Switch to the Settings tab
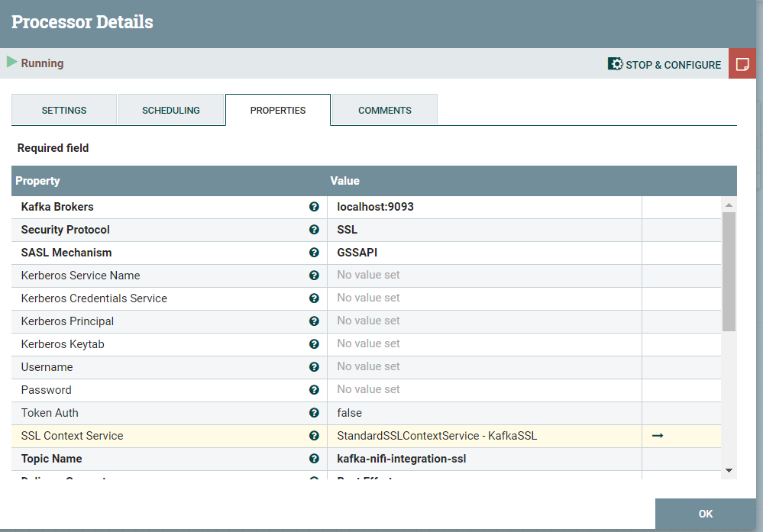763x532 pixels. 63,110
